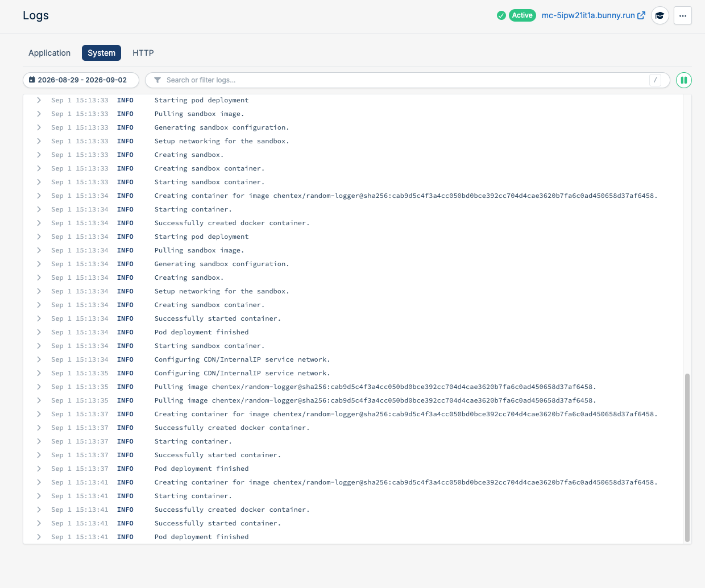
Task: Expand the 15:13:34 Starting pod deployment row
Action: pos(39,237)
